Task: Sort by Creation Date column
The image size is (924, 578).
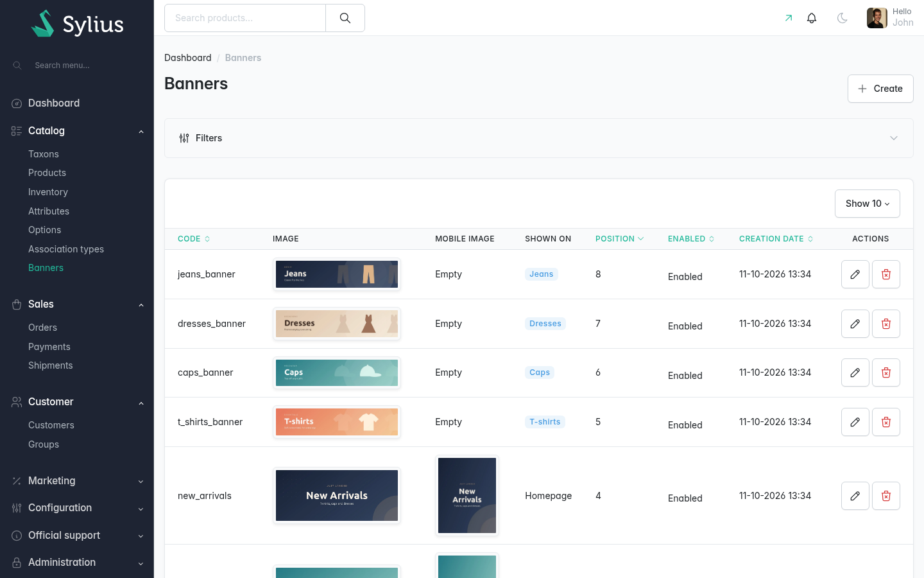Action: pos(776,239)
